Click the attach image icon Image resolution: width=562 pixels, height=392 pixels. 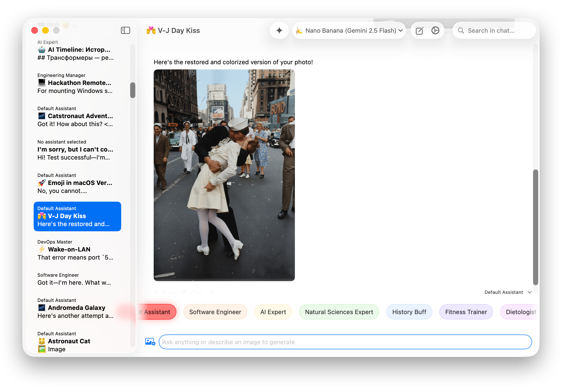coord(150,342)
